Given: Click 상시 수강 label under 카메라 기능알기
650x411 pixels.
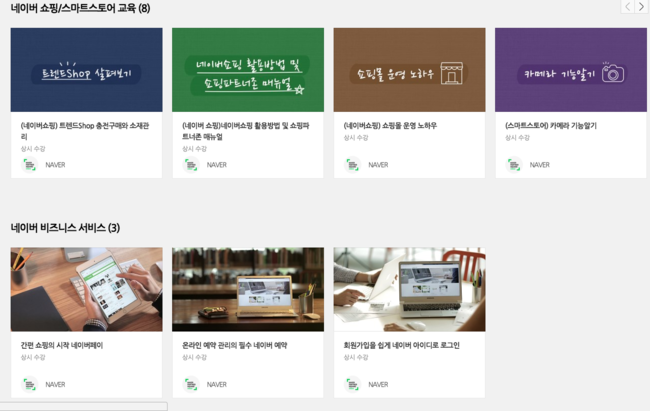Looking at the screenshot, I should click(x=517, y=138).
